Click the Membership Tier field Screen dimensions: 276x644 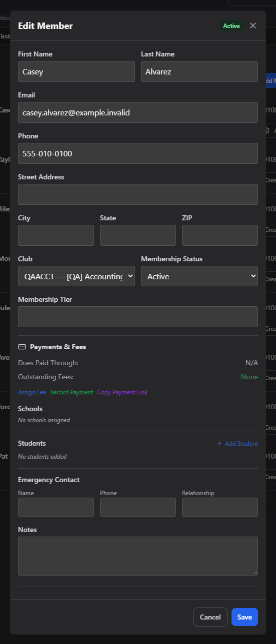[138, 317]
